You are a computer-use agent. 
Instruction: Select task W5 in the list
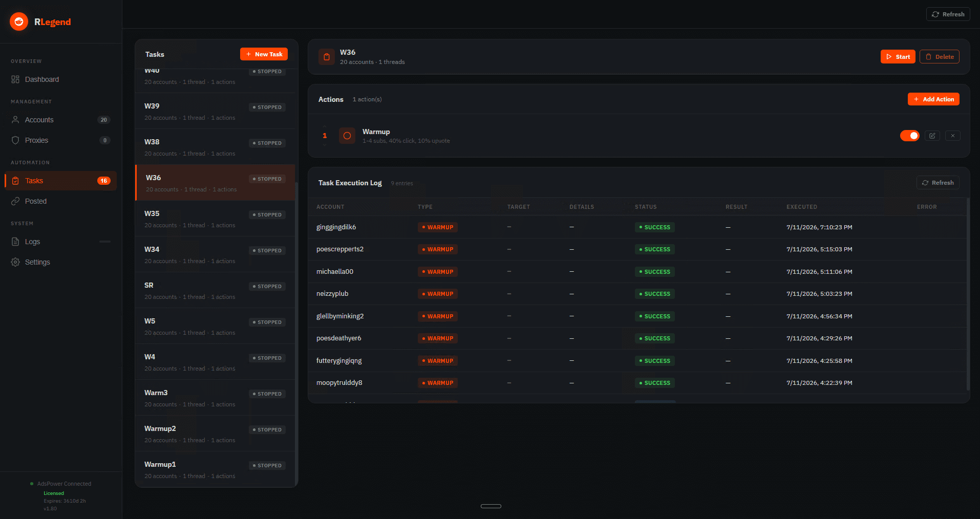(x=215, y=326)
